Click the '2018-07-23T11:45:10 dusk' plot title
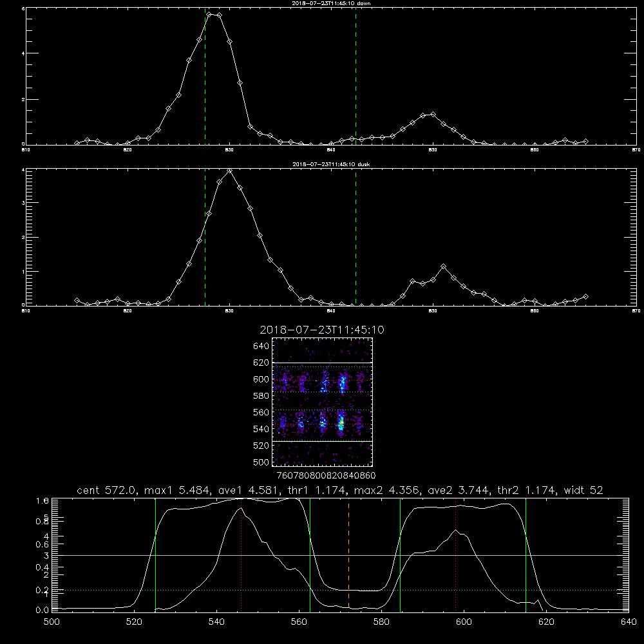644x644 pixels. (x=331, y=164)
